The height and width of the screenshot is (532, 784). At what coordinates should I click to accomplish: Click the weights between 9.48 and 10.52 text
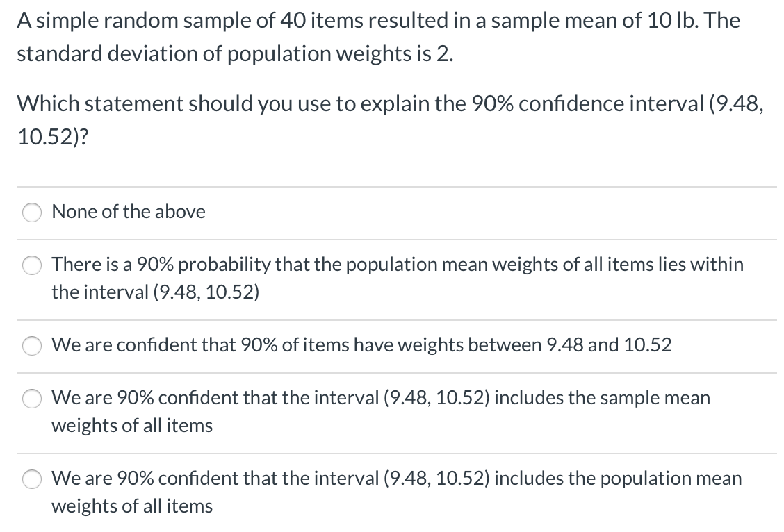tap(361, 345)
